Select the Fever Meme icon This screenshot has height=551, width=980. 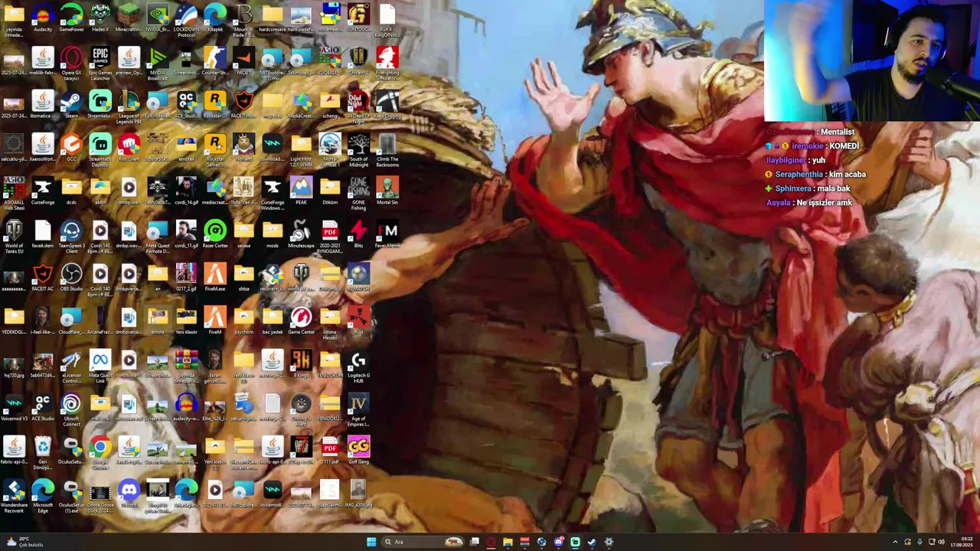point(387,234)
